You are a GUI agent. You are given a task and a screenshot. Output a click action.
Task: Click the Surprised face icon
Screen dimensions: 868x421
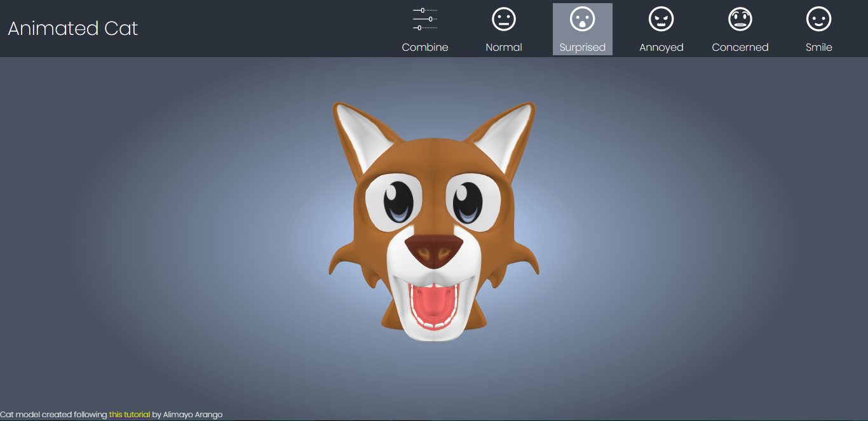point(582,19)
